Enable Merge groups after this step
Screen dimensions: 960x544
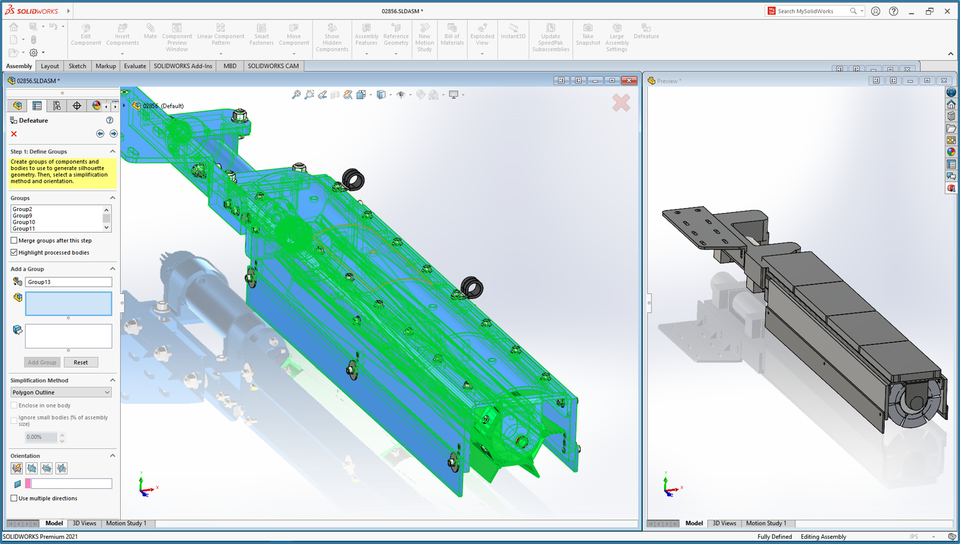point(13,240)
